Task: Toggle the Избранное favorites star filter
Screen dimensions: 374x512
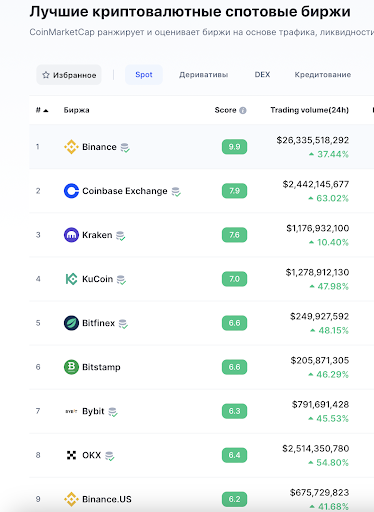Action: pyautogui.click(x=69, y=75)
